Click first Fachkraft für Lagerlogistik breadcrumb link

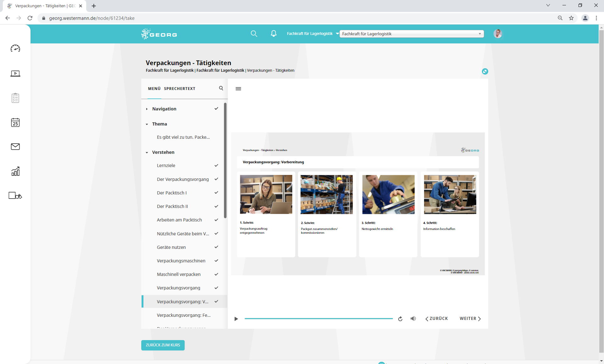click(170, 70)
